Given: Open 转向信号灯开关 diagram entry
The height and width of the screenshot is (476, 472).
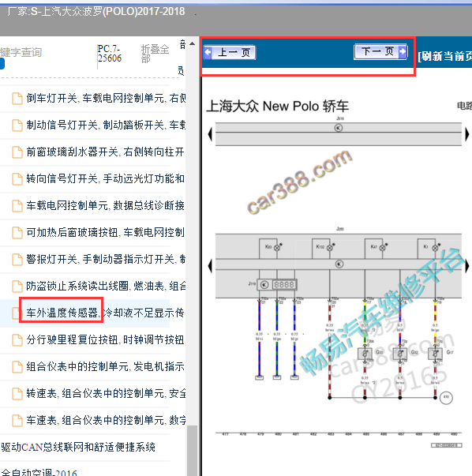Looking at the screenshot, I should [x=105, y=178].
